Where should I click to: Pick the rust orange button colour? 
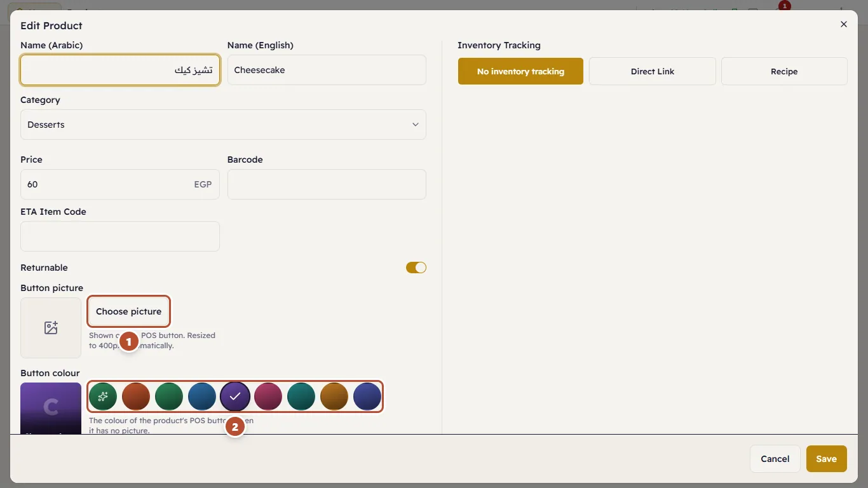(136, 396)
